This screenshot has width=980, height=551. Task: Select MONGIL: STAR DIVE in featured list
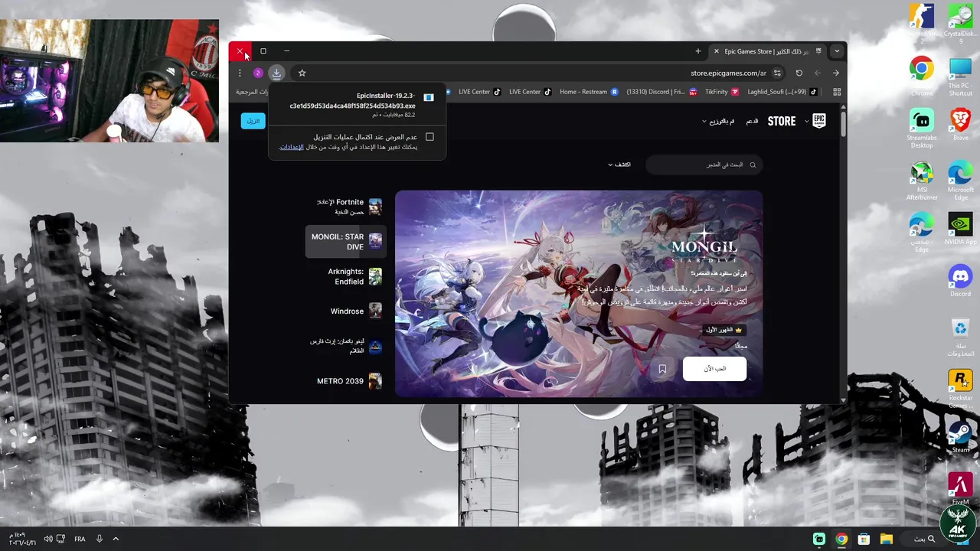(346, 242)
